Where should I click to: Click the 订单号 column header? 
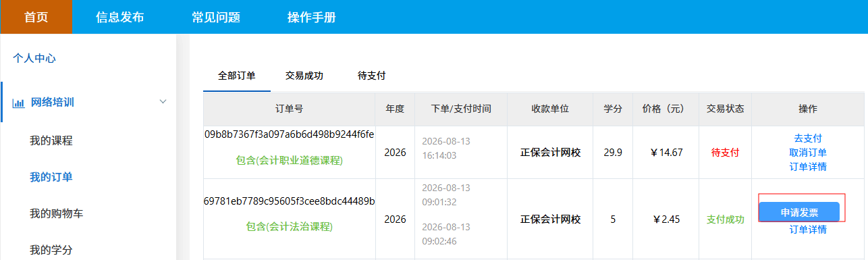(x=290, y=109)
